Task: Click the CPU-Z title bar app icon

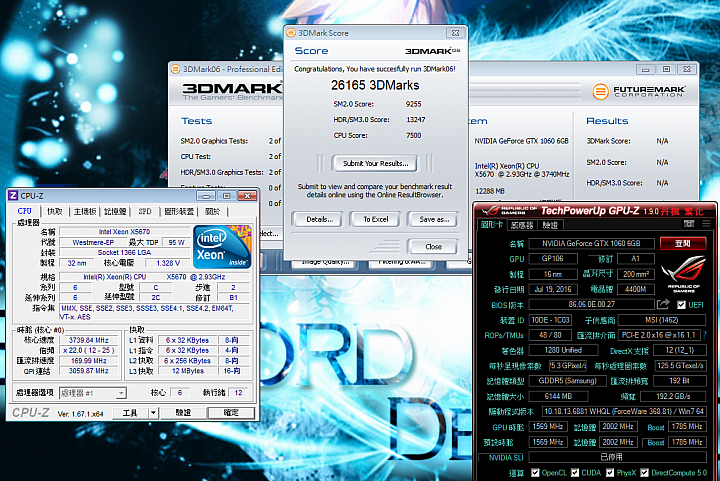Action: [x=13, y=196]
